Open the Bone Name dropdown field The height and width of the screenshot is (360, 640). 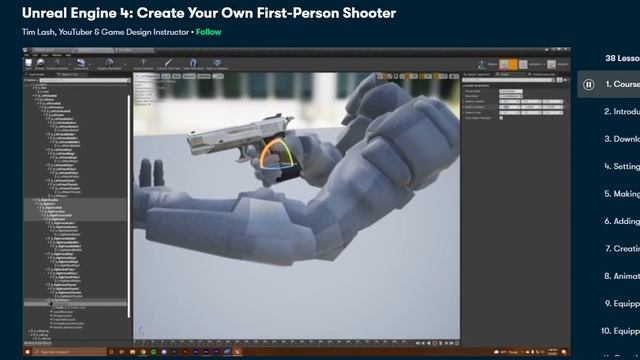tap(511, 96)
